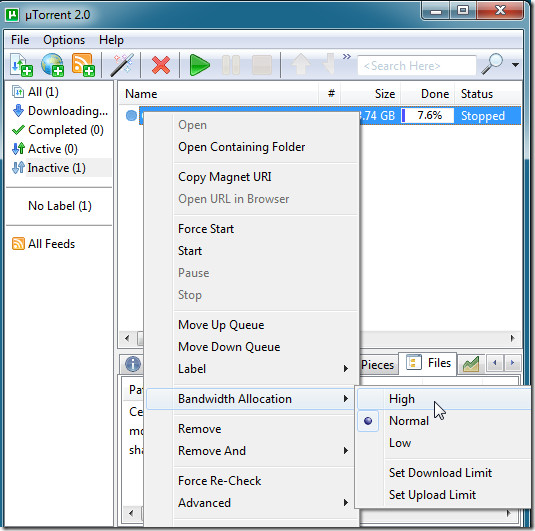Open Create New Torrent wand icon

(122, 64)
